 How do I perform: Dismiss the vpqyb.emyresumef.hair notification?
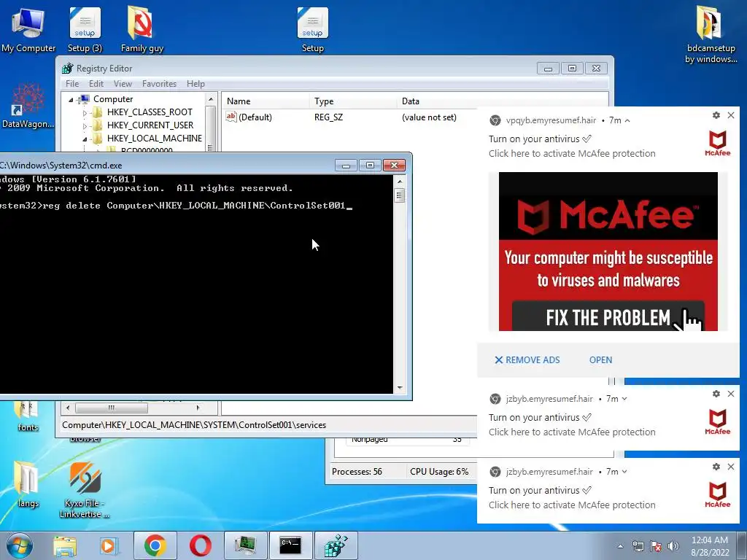(731, 115)
